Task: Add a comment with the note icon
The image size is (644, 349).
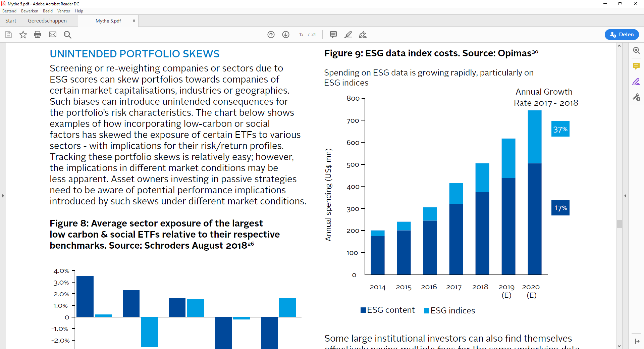Action: [333, 35]
